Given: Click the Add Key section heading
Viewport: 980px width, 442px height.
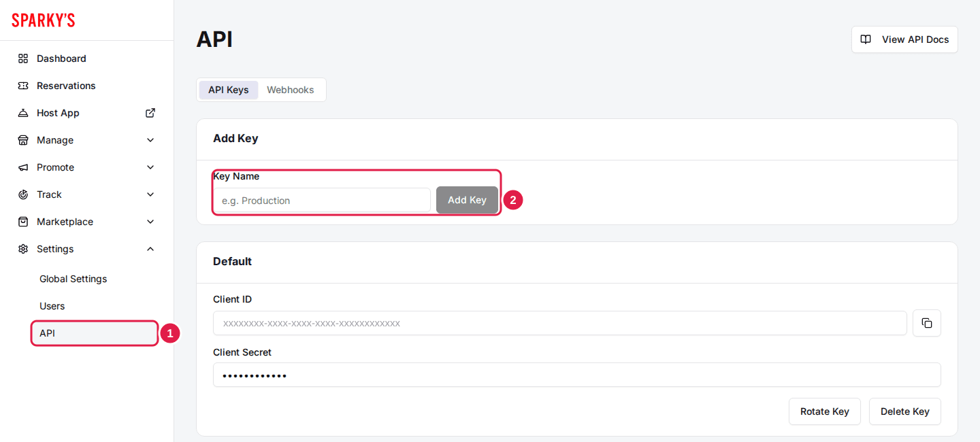Looking at the screenshot, I should [x=235, y=138].
